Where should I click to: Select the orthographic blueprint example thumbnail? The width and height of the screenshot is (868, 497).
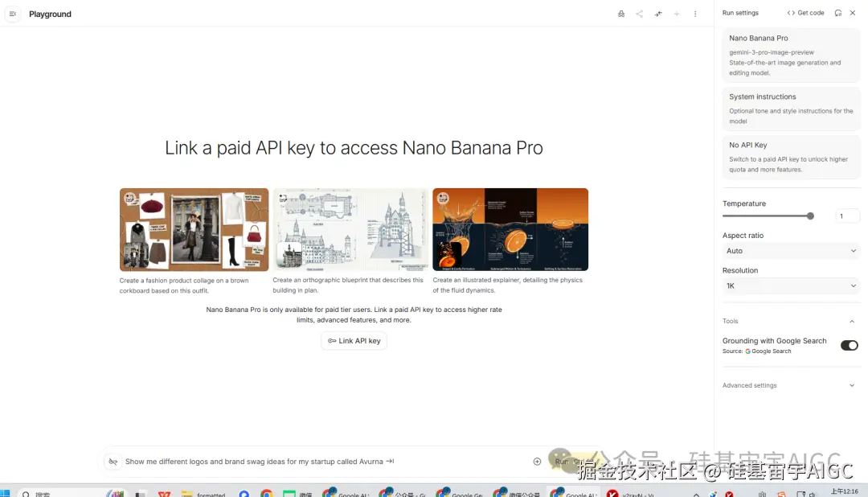click(350, 229)
